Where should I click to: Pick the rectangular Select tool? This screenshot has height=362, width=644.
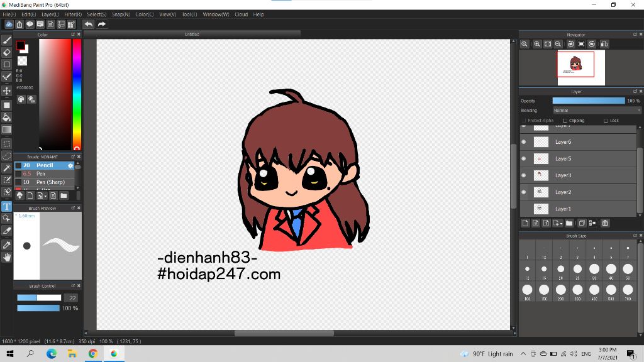[x=6, y=144]
